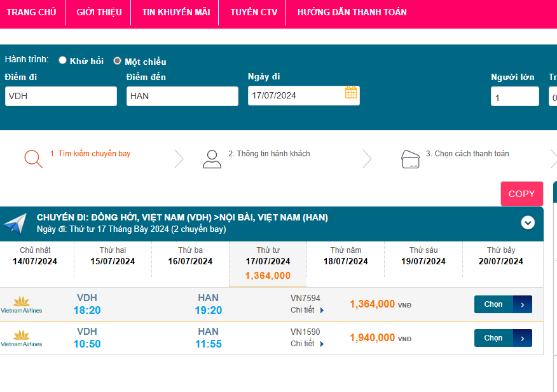The width and height of the screenshot is (557, 392).
Task: Click Vietnam Airlines logo for flight VN1590
Action: click(x=22, y=338)
